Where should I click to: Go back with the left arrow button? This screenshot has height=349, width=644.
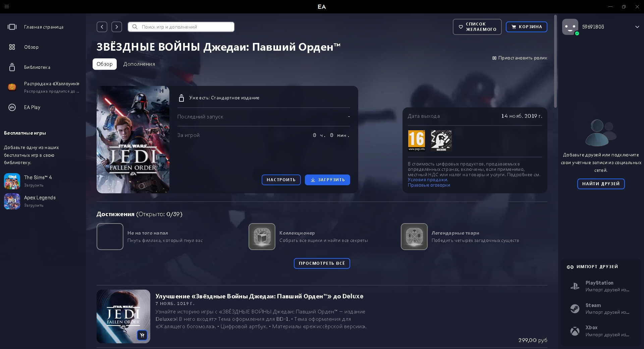pos(102,27)
